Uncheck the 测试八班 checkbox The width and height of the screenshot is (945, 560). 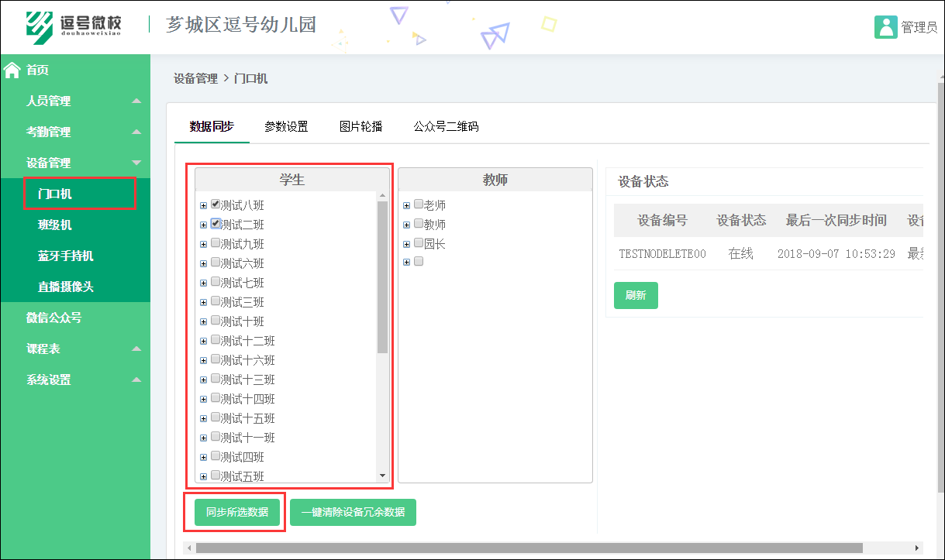(216, 204)
